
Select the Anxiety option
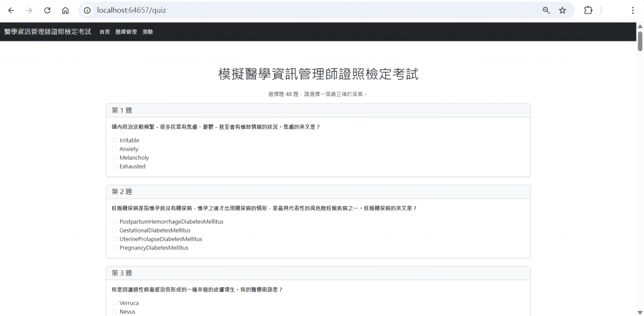[114, 149]
